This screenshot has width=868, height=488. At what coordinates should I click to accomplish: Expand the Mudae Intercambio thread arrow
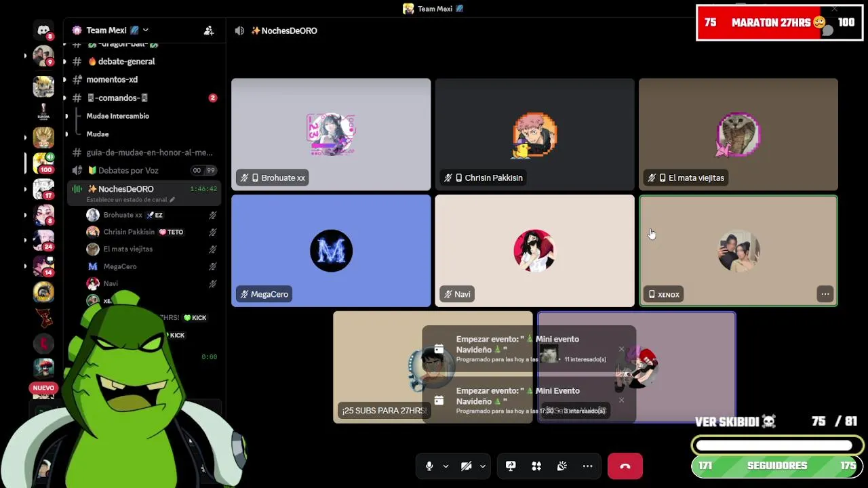point(66,116)
